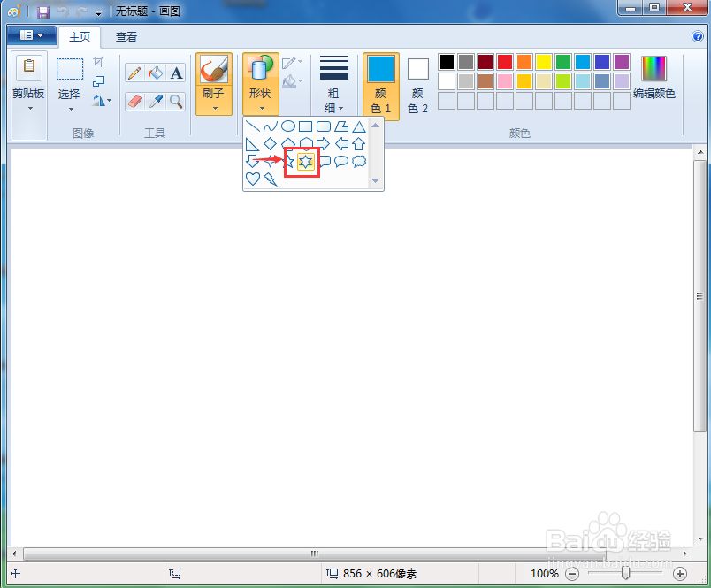Choose the Cloud callout shape
711x588 pixels.
click(359, 162)
